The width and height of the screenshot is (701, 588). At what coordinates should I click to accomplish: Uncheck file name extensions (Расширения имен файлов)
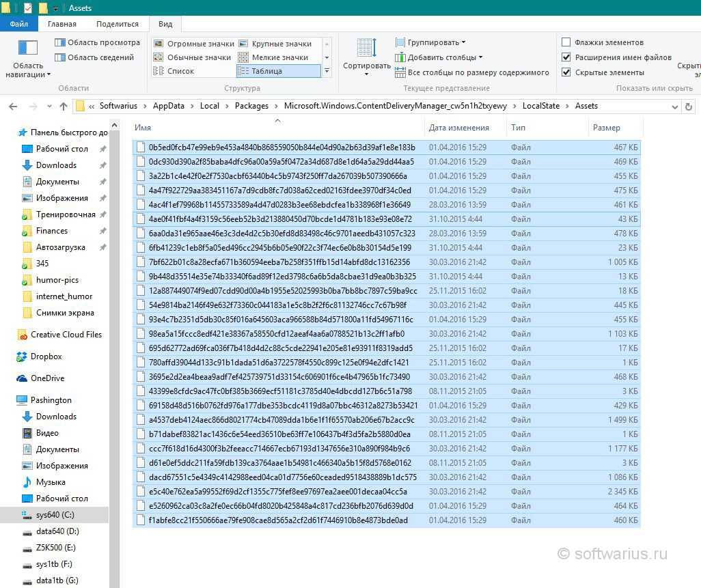[566, 57]
